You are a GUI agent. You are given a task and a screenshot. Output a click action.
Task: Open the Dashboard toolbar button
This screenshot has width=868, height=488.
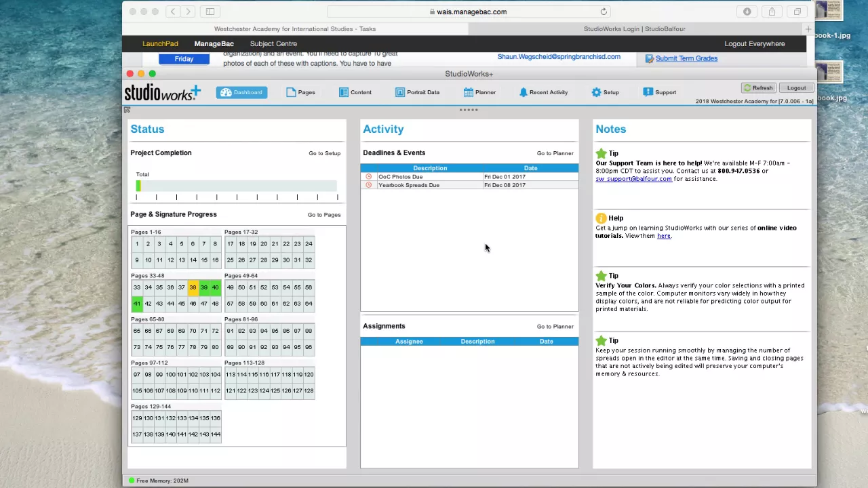tap(241, 92)
